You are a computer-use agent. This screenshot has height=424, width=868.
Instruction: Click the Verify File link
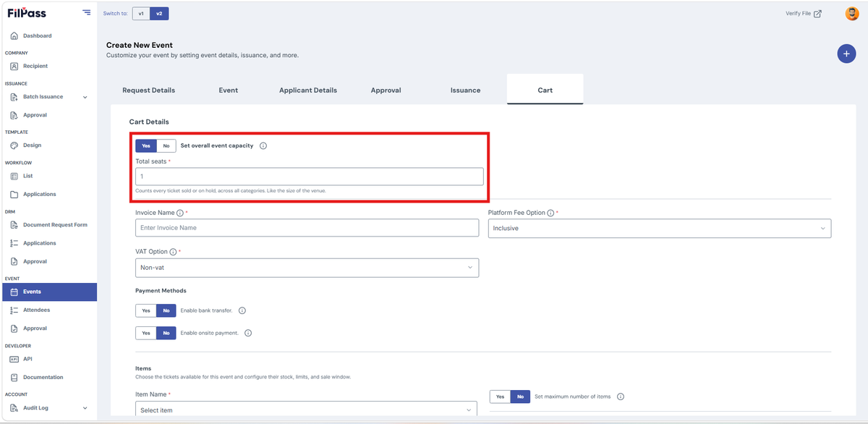click(804, 14)
